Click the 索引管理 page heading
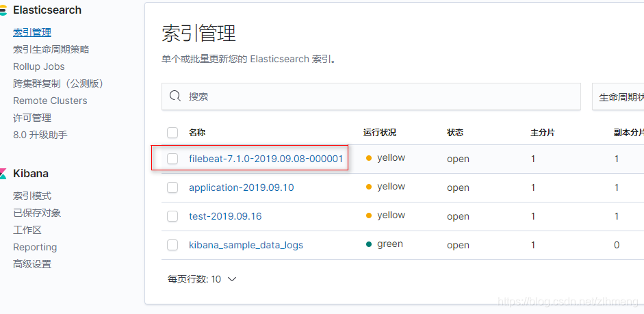 [198, 34]
